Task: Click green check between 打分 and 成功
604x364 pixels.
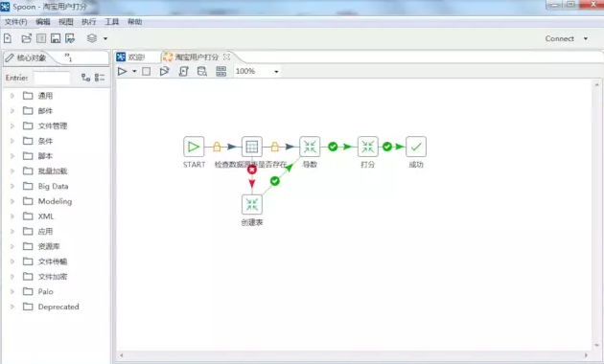Action: coord(387,147)
